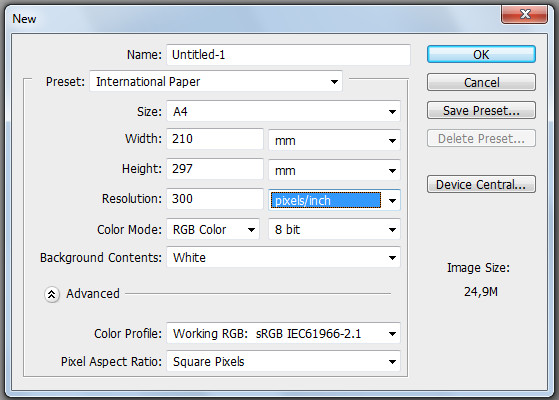Open the Size dropdown showing A4
Screen dimensions: 559x400
click(283, 112)
